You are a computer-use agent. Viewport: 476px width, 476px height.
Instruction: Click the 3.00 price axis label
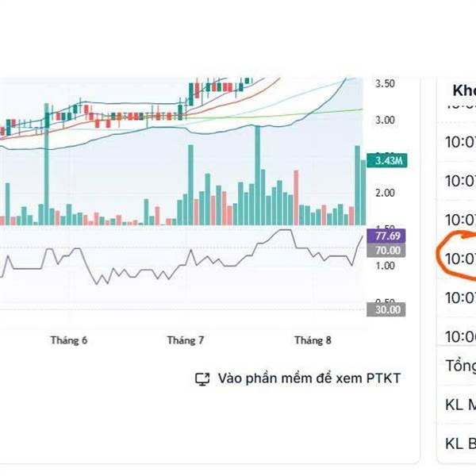[x=386, y=120]
